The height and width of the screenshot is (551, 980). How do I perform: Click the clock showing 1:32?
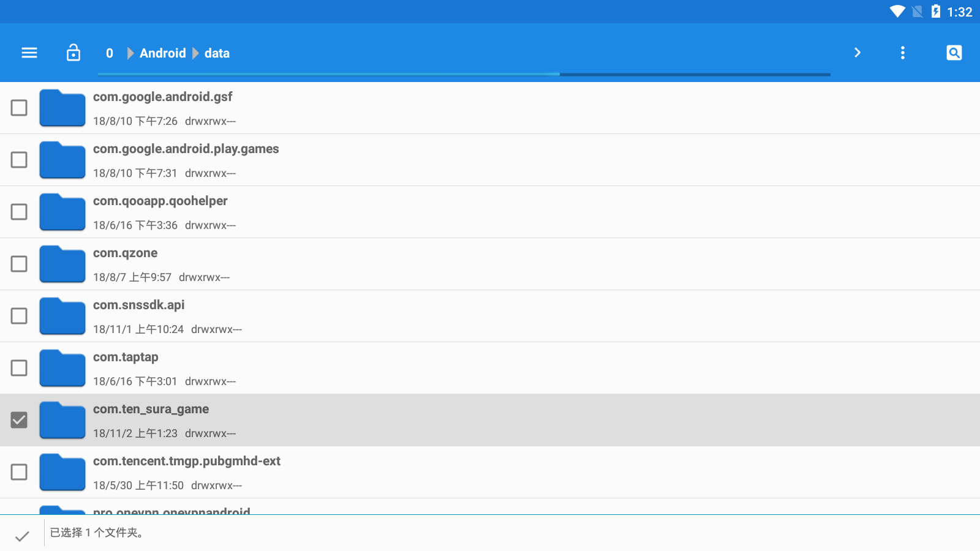[x=960, y=12]
